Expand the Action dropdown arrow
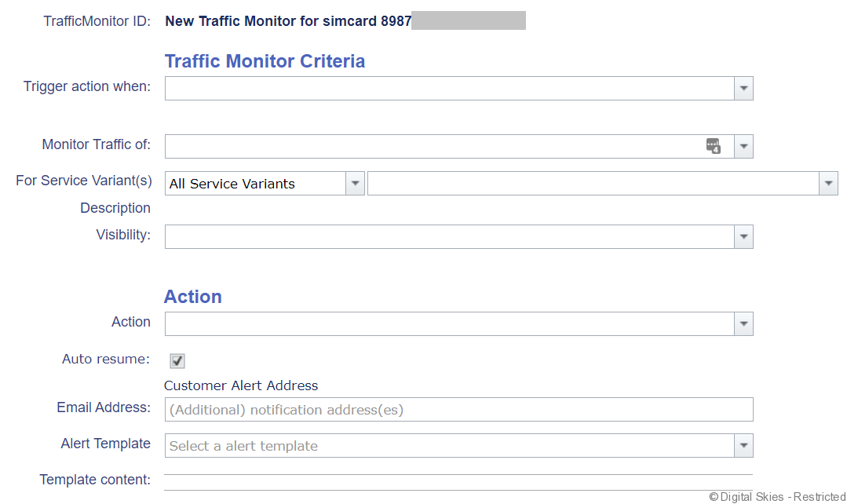 [x=743, y=323]
